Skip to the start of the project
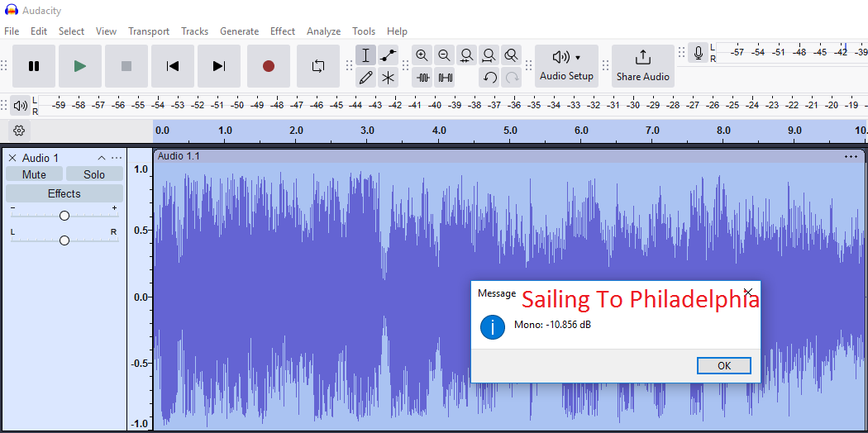The height and width of the screenshot is (433, 868). 173,66
